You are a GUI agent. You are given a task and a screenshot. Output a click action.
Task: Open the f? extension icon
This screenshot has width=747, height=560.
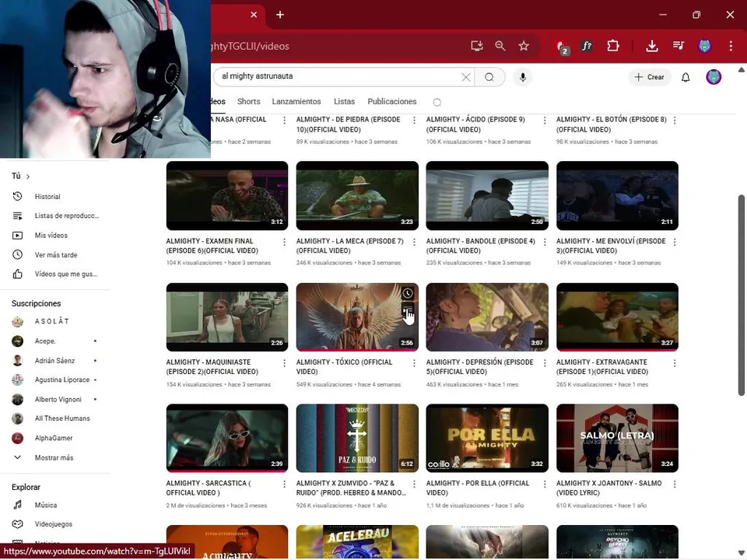tap(587, 46)
